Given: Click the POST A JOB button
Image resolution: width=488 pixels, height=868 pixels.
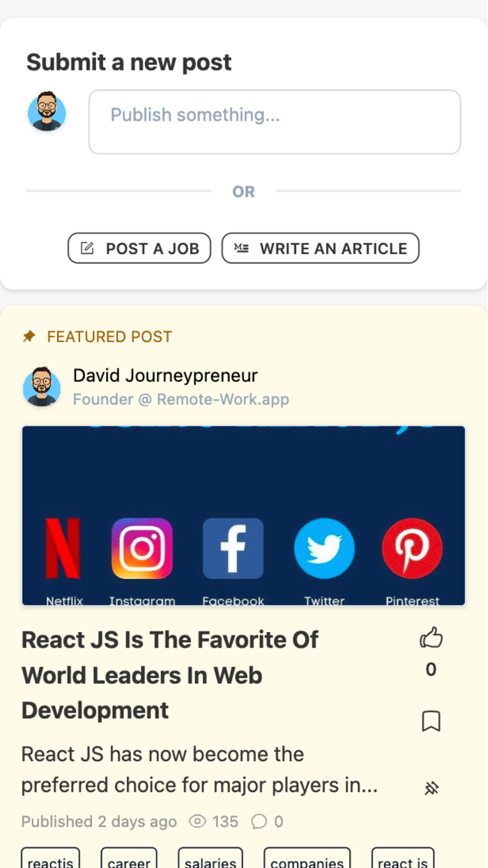Looking at the screenshot, I should click(x=139, y=248).
